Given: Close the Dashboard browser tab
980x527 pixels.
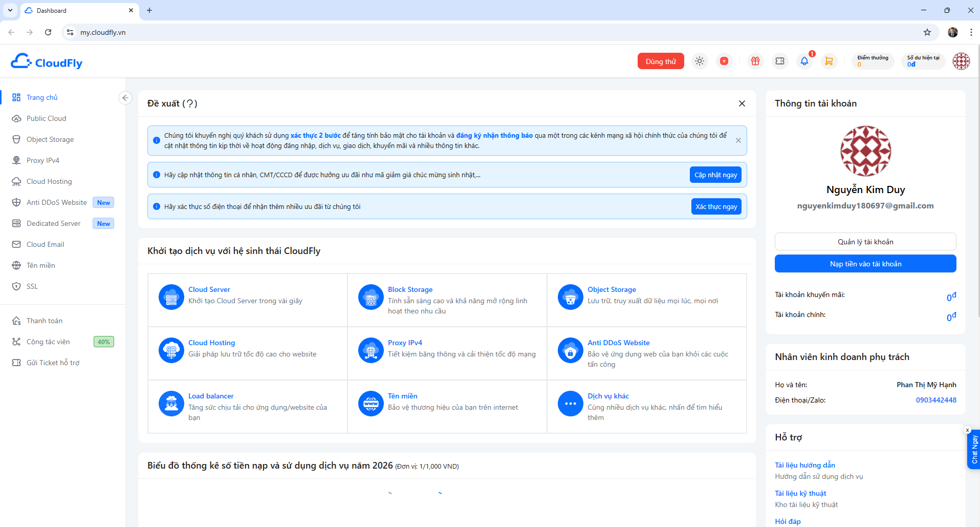Looking at the screenshot, I should tap(131, 10).
